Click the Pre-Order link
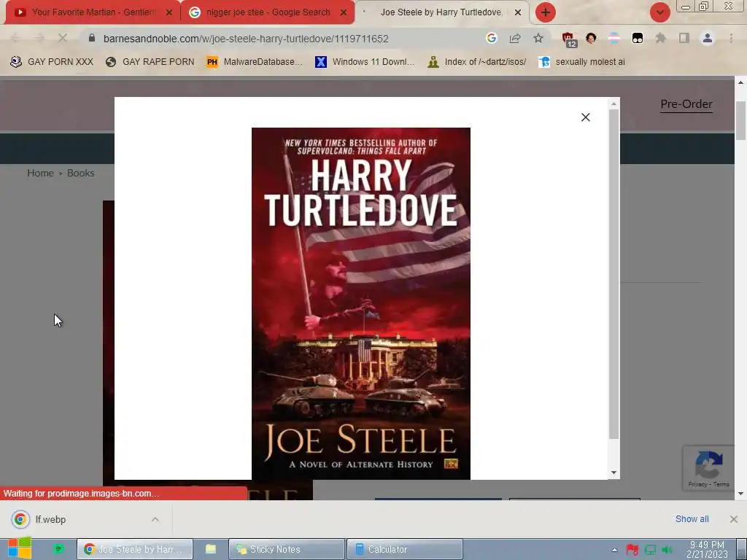The width and height of the screenshot is (747, 560). [x=686, y=104]
